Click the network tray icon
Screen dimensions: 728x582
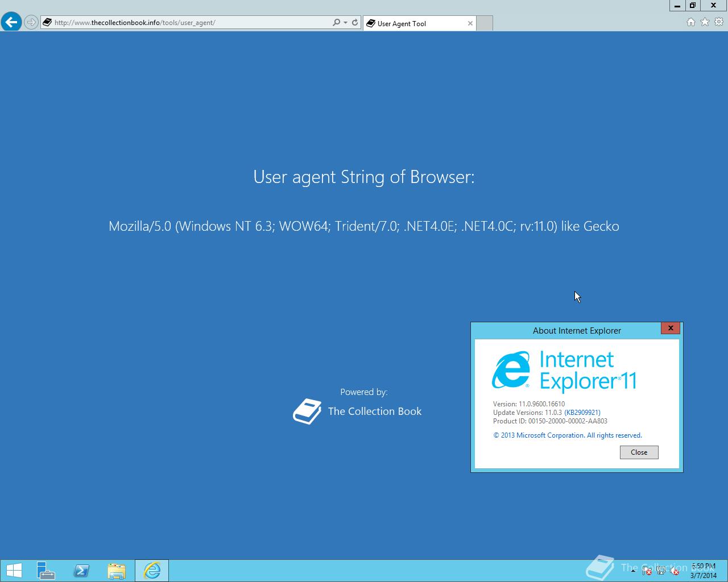point(661,571)
